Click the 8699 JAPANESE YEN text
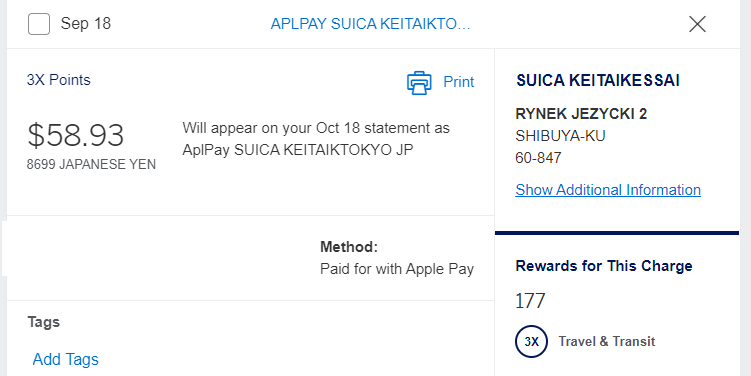Image resolution: width=751 pixels, height=376 pixels. (x=91, y=164)
